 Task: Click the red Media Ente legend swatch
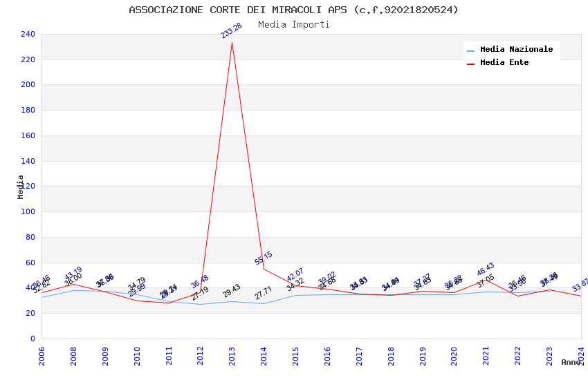(x=470, y=64)
